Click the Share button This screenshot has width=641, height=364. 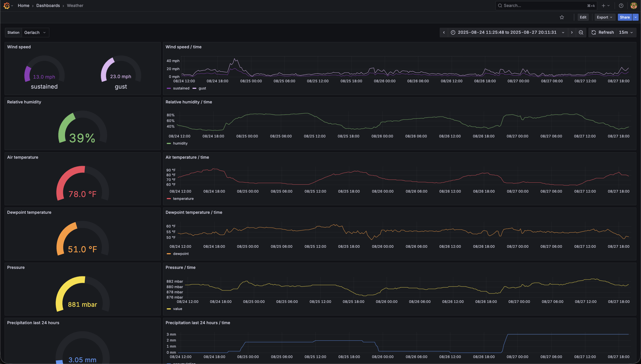625,17
